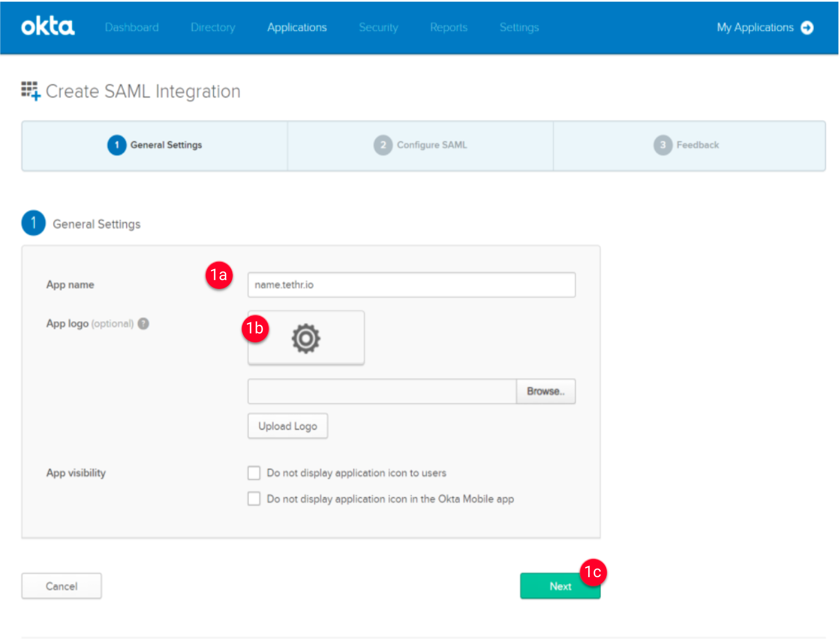Click the gear placeholder logo preview

pos(306,338)
